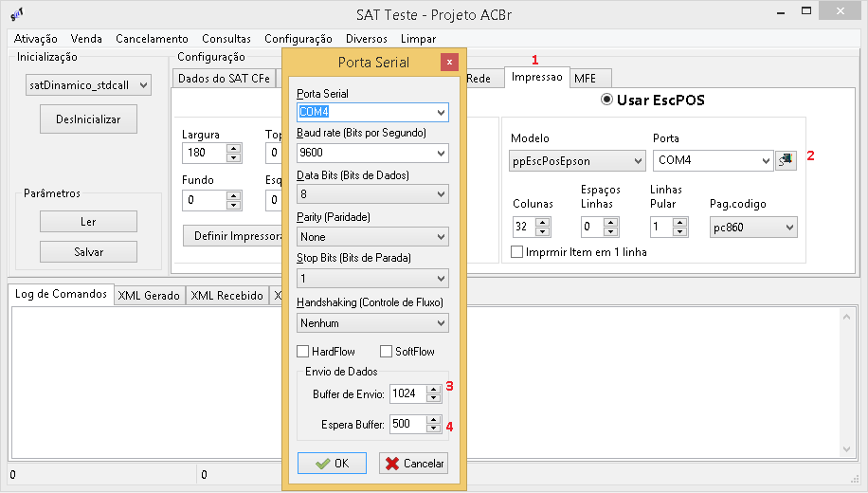Increase the Espera Buffer value
The width and height of the screenshot is (868, 493).
[434, 420]
